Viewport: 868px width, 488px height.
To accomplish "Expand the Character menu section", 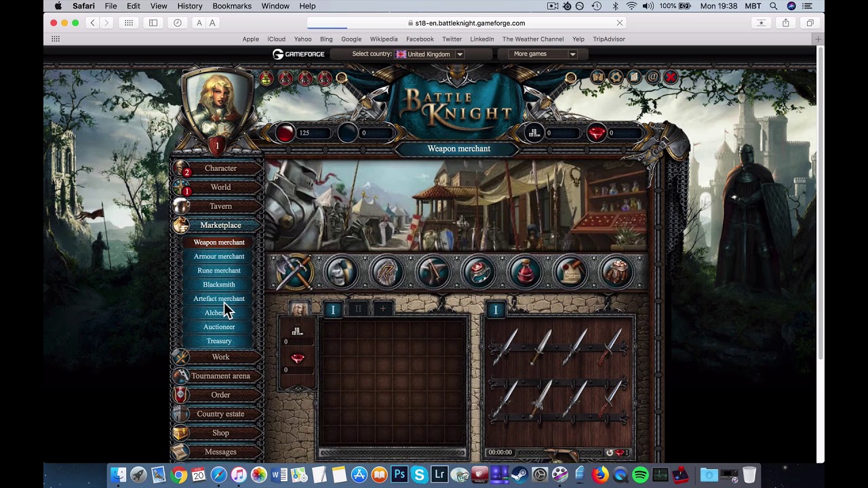I will (220, 168).
